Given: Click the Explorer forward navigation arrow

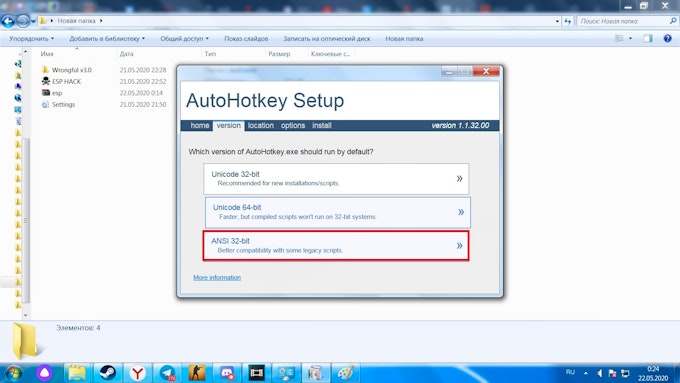Looking at the screenshot, I should coord(23,21).
